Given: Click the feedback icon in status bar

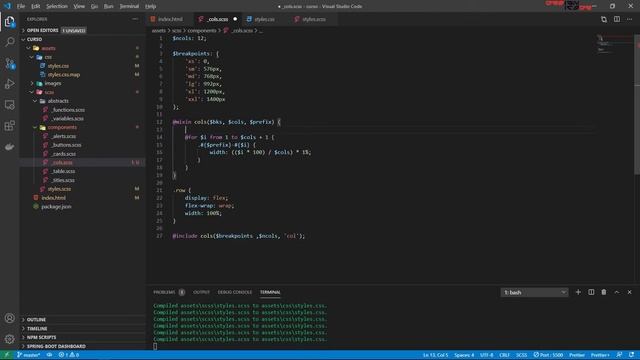Looking at the screenshot, I should tap(619, 355).
